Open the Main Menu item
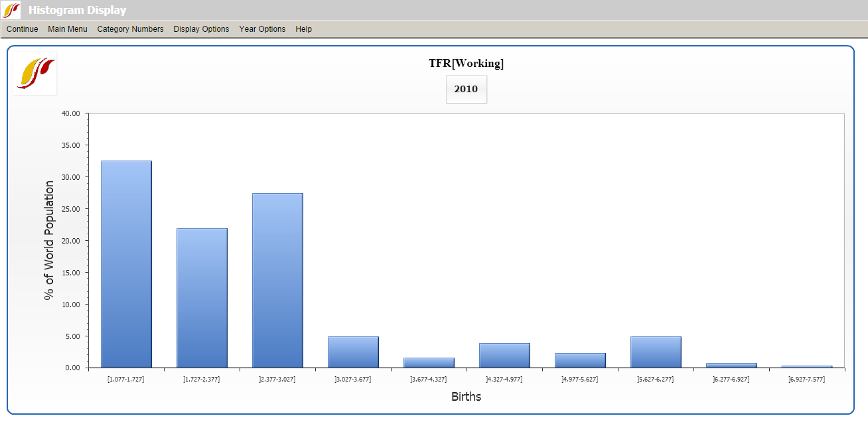Image resolution: width=868 pixels, height=422 pixels. click(68, 29)
